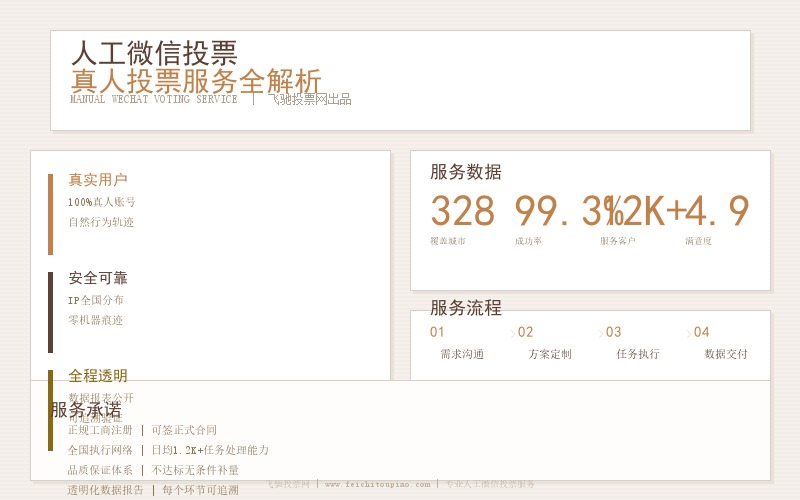The image size is (800, 500).
Task: Click the '不达标无条件补量' text
Action: coord(195,470)
